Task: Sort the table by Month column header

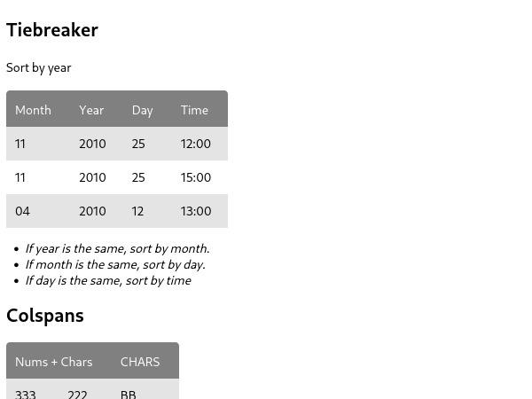Action: pos(33,110)
